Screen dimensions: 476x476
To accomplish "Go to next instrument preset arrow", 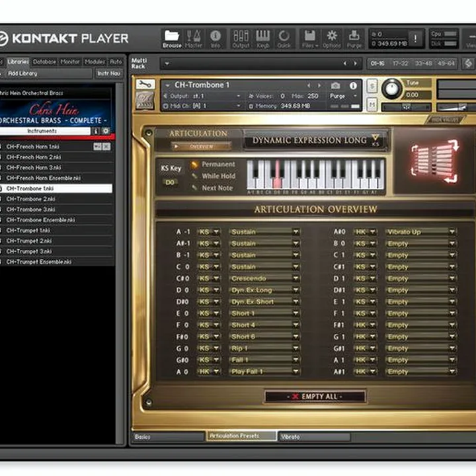I will coord(319,85).
